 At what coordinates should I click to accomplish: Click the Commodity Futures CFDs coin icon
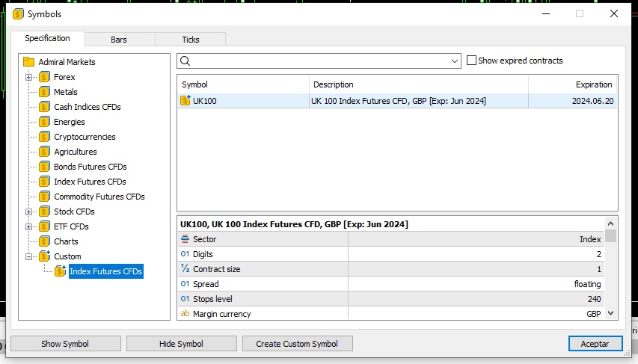[44, 197]
